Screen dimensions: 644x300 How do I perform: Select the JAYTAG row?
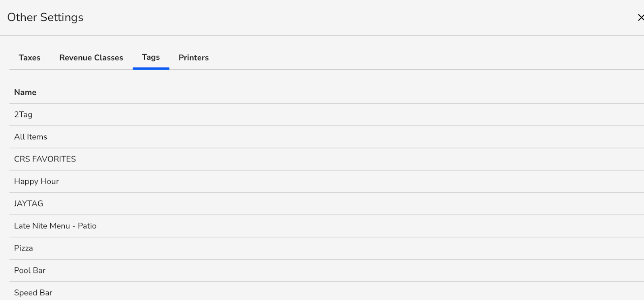click(x=29, y=204)
